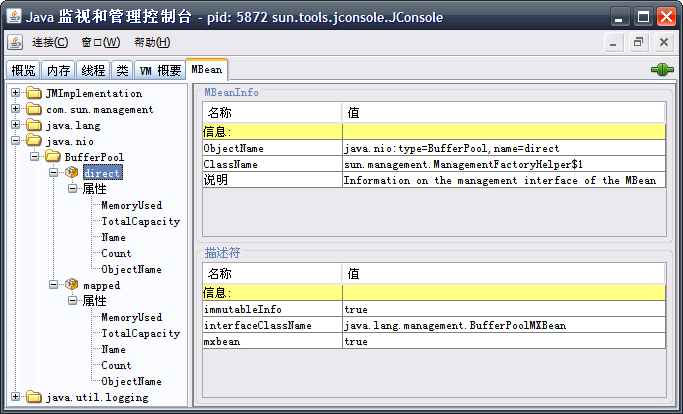
Task: Click the java.nio folder icon
Action: coord(34,141)
